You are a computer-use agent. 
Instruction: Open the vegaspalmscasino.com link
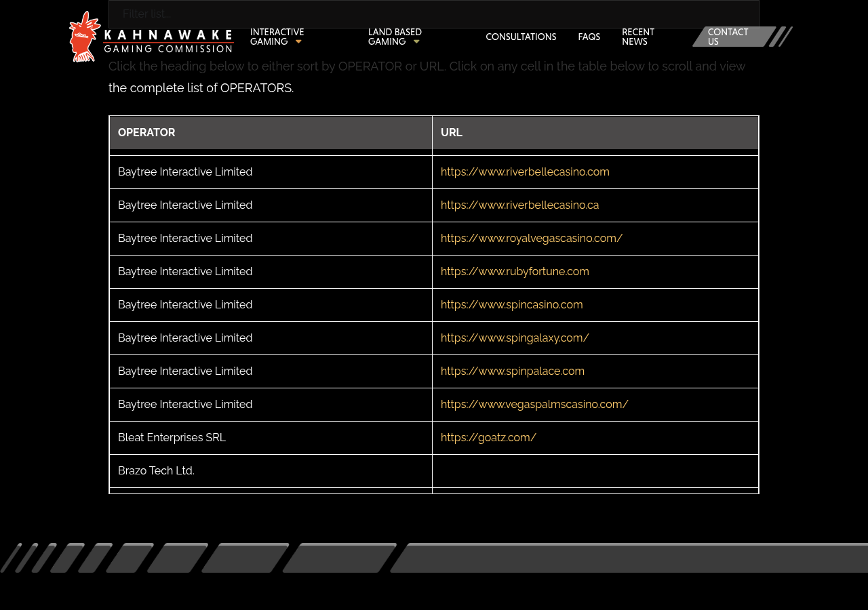(534, 405)
